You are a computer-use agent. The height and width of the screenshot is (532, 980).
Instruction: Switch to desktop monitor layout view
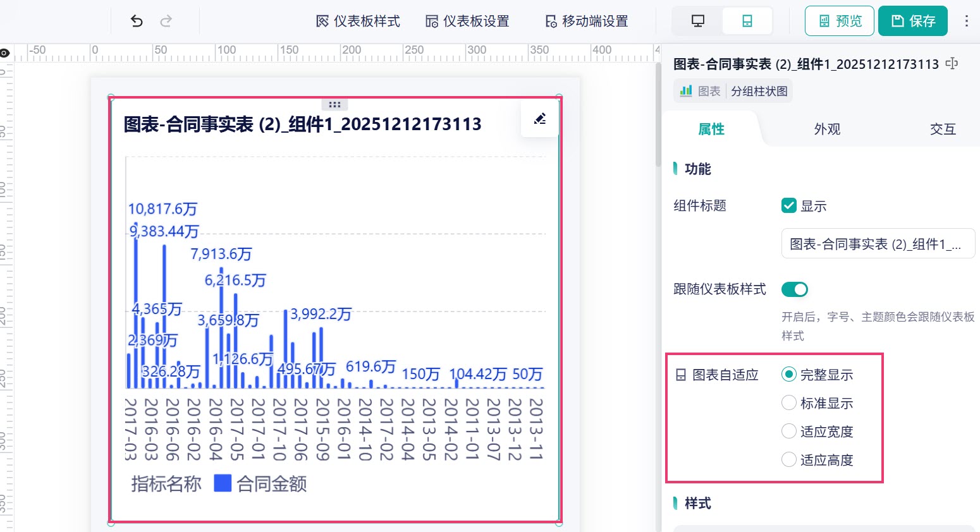pyautogui.click(x=698, y=21)
